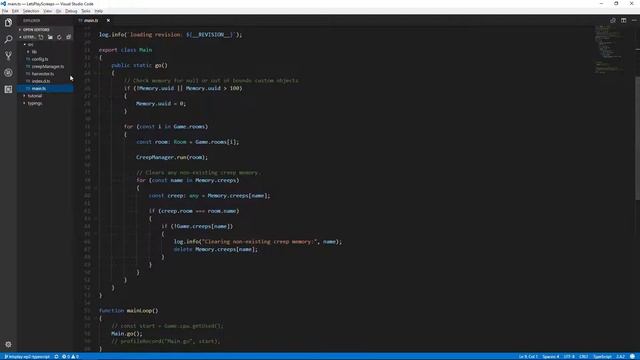Image resolution: width=640 pixels, height=360 pixels.
Task: Open the File menu
Action: pyautogui.click(x=5, y=11)
